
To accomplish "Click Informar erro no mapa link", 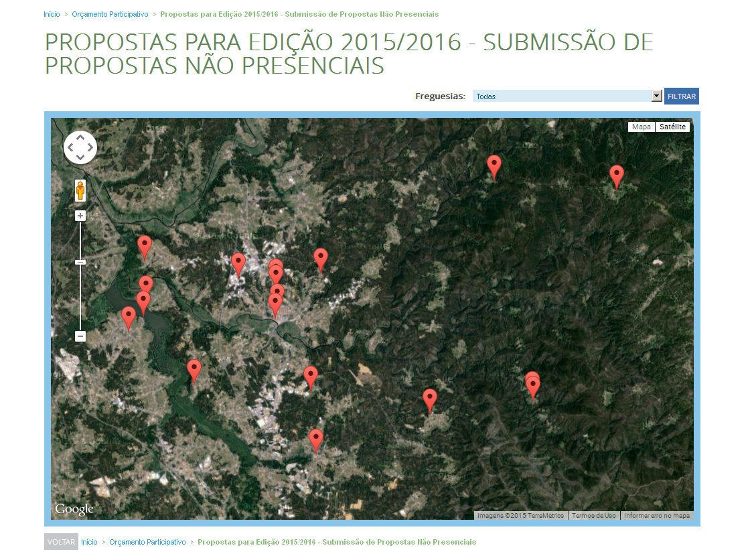I will [656, 516].
